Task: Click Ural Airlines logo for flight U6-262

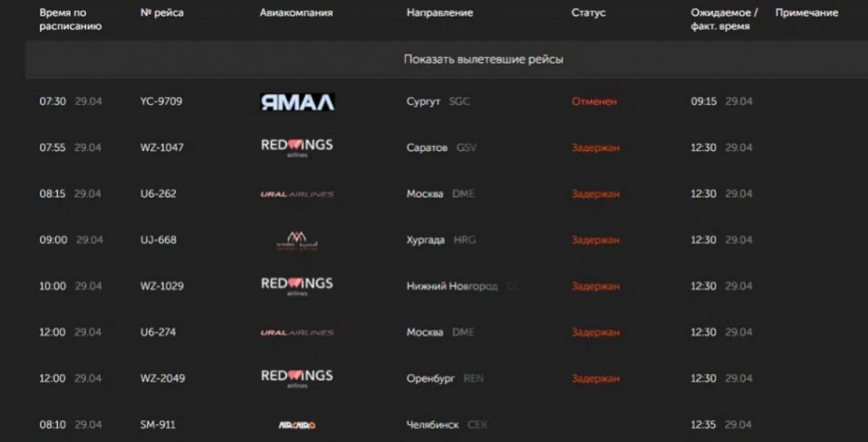Action: click(297, 194)
